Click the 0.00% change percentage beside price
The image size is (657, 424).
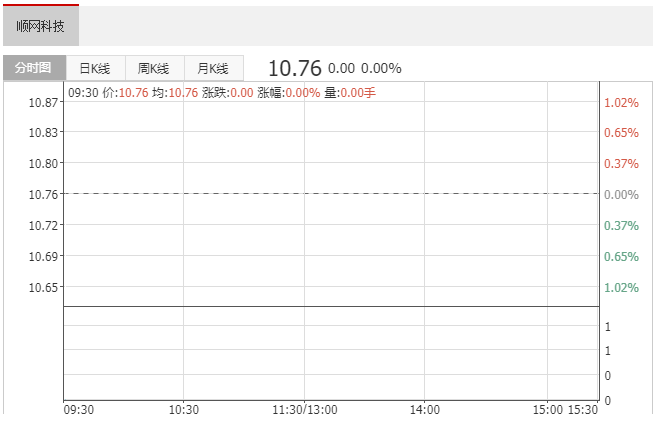[381, 68]
